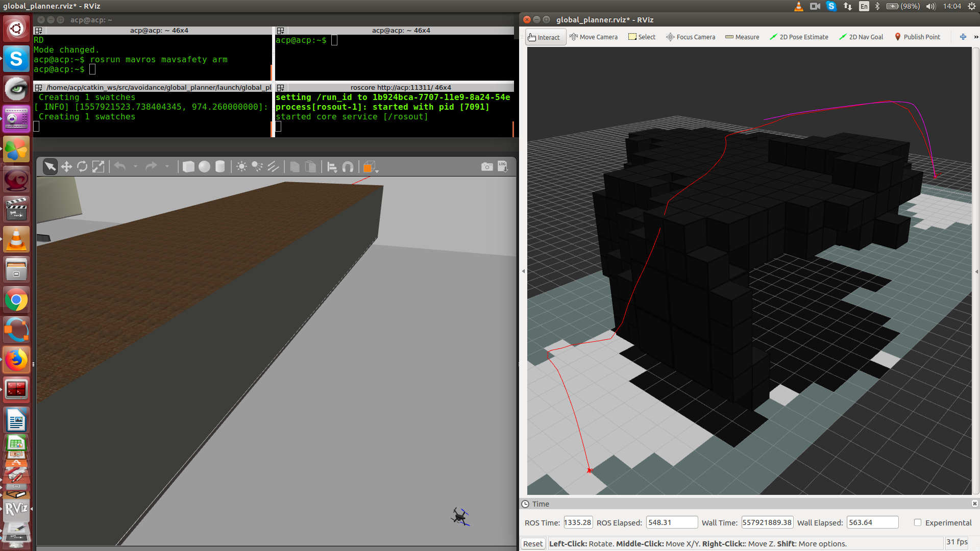
Task: Insert a sphere shape in Gazebo
Action: [x=204, y=166]
